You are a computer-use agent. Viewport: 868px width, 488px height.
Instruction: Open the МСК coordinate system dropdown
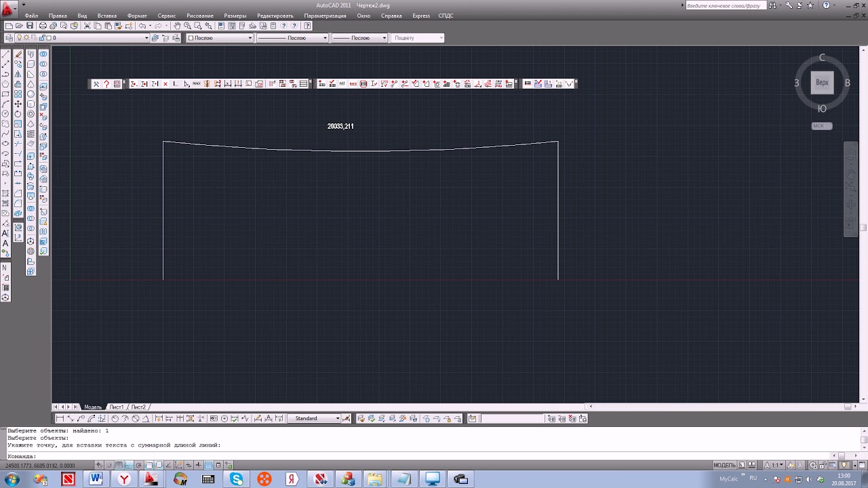822,126
